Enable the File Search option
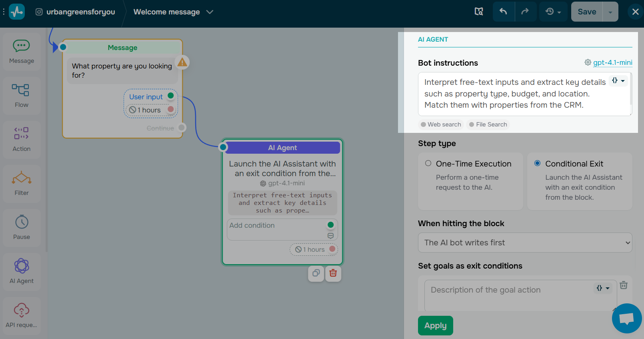 point(488,124)
